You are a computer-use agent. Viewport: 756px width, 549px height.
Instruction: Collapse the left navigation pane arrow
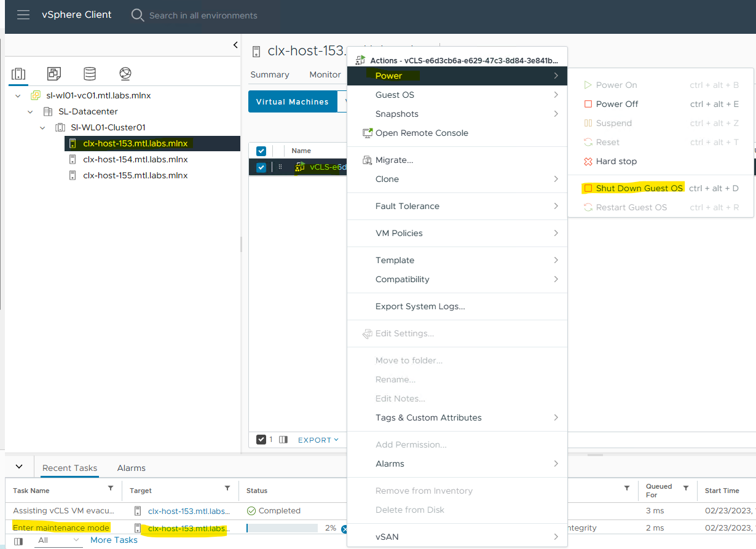[x=235, y=45]
